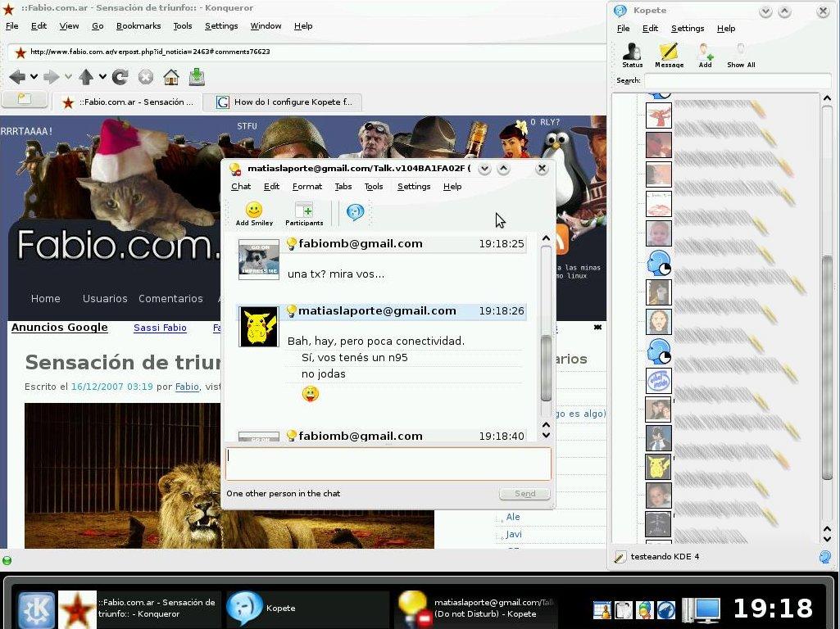Open the KDE application launcher menu
Viewport: 840px width, 629px height.
point(36,609)
